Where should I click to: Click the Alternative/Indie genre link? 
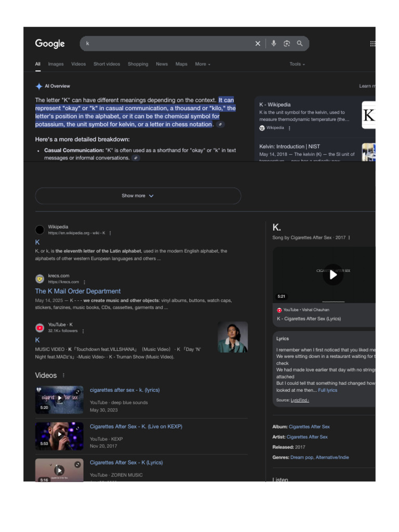coord(332,457)
